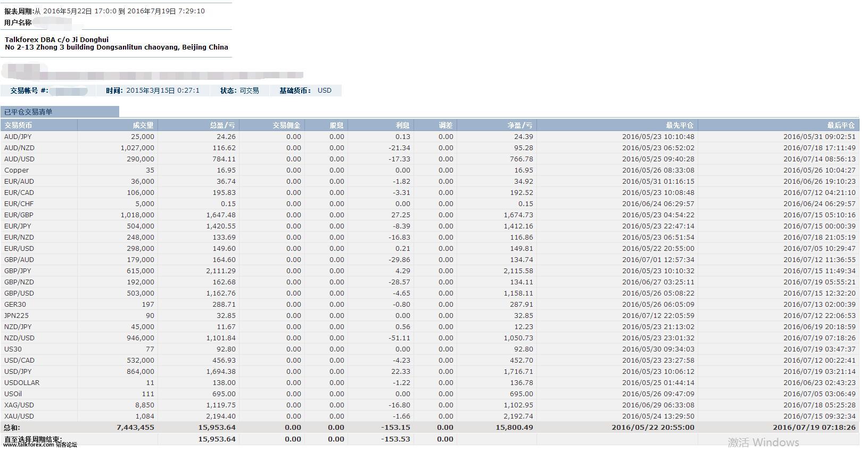Viewport: 868px width, 450px height.
Task: Select the AUD/JPY row label
Action: point(18,137)
